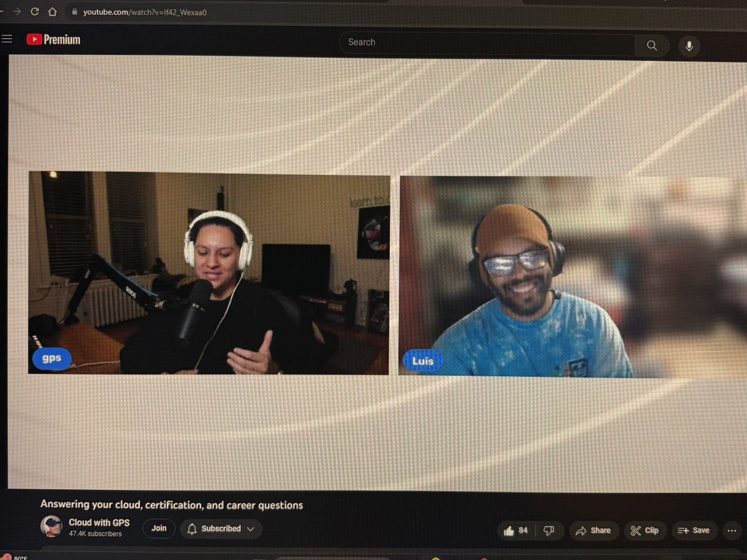Click the video player area
This screenshot has height=560, width=747.
377,273
